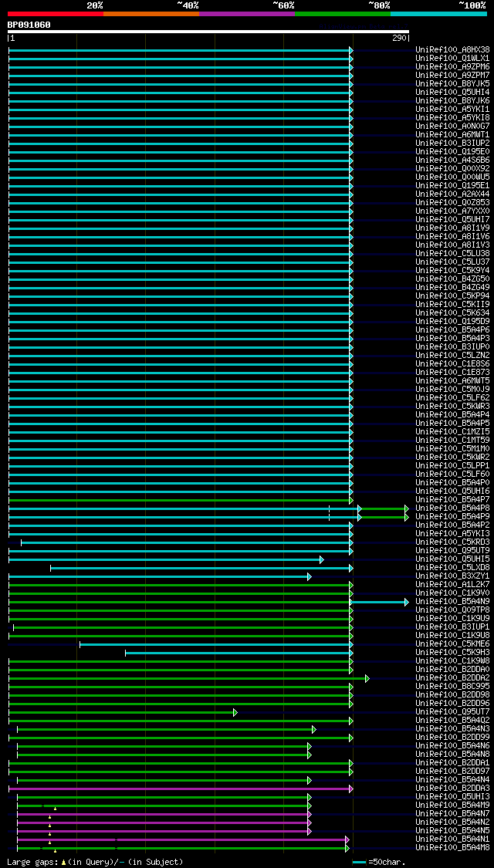Select hit UniRef100_C5LZN2
The height and width of the screenshot is (868, 494).
(x=452, y=356)
